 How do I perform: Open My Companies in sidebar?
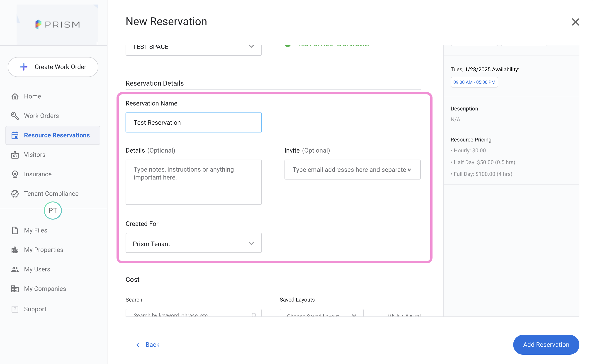click(45, 289)
